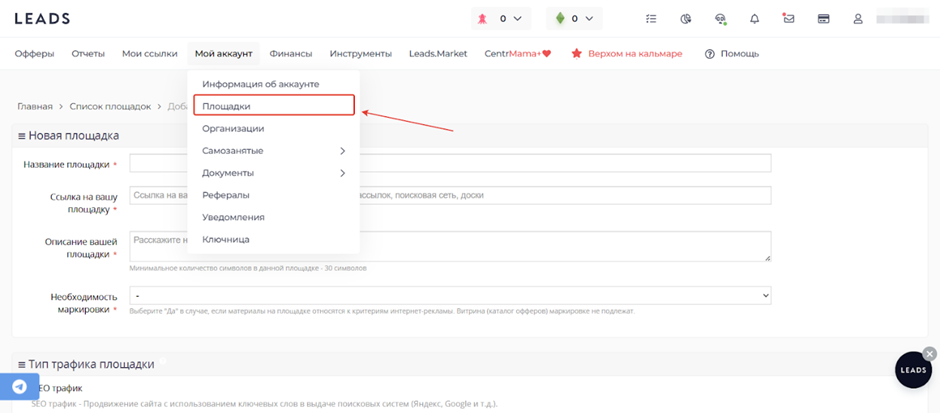This screenshot has width=940, height=413.
Task: Open the mail envelope with red dot
Action: (x=789, y=19)
